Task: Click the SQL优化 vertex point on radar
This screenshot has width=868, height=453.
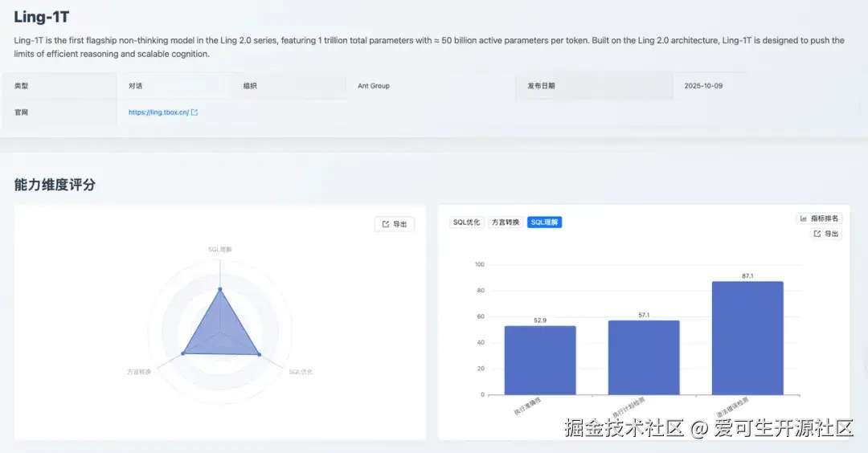Action: click(259, 354)
